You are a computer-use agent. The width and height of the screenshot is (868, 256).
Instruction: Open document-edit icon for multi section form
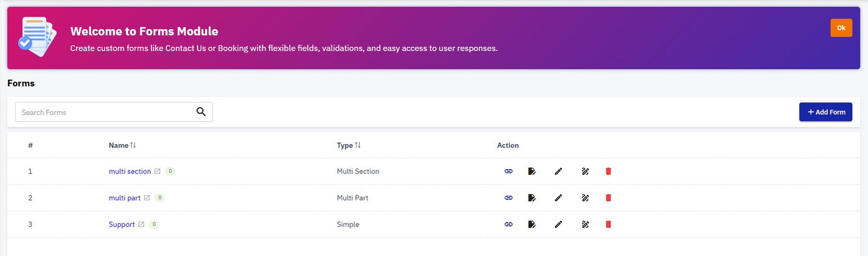pyautogui.click(x=532, y=171)
